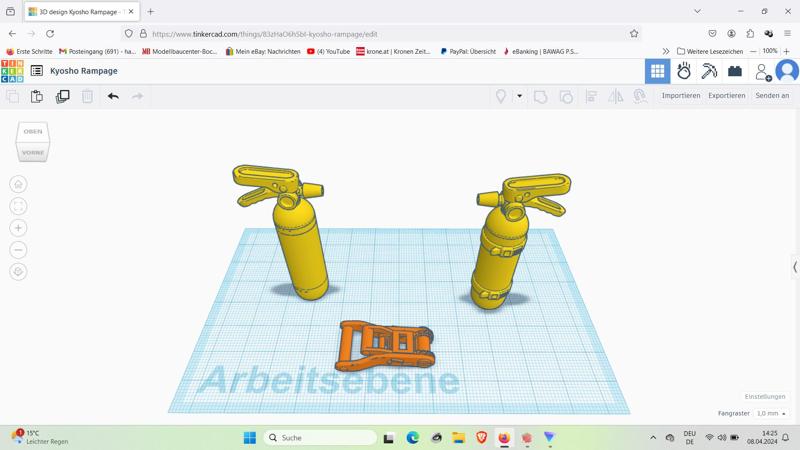Open the Blocks pickaxe mode
This screenshot has height=450, width=800.
(709, 71)
